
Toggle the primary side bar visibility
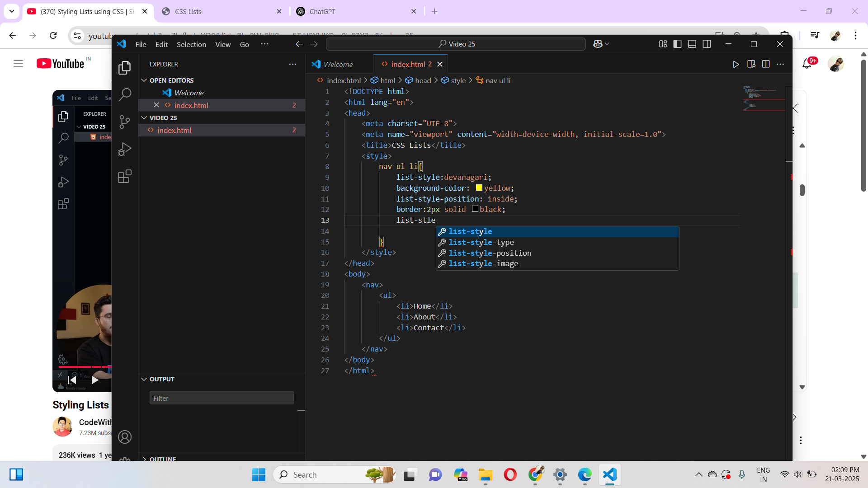point(677,44)
